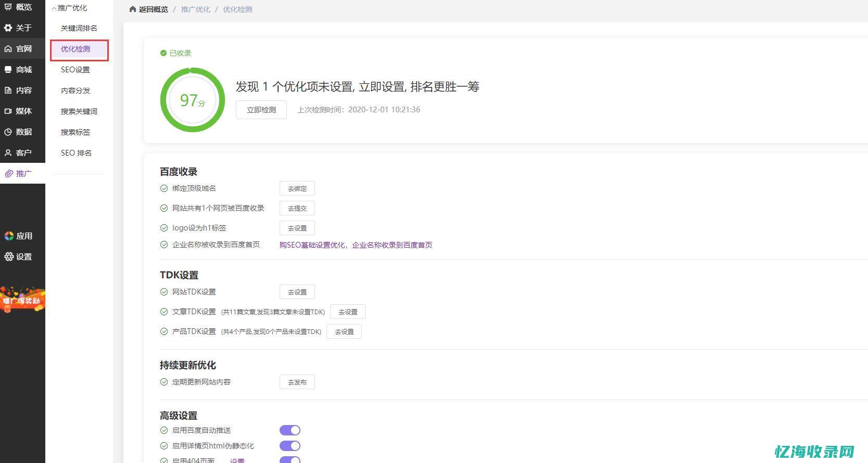868x463 pixels.
Task: Click the 设置 gear icon in sidebar
Action: pyautogui.click(x=9, y=256)
